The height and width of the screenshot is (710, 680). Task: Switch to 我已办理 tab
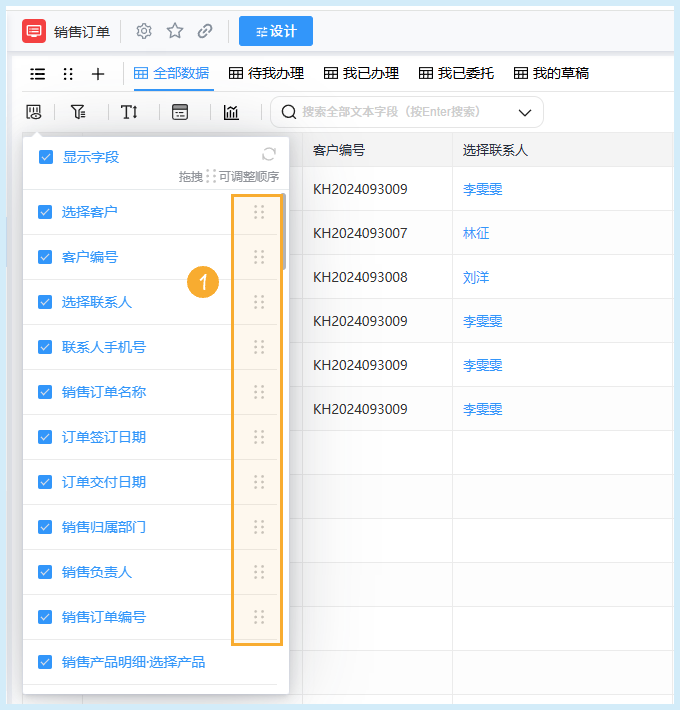(361, 73)
